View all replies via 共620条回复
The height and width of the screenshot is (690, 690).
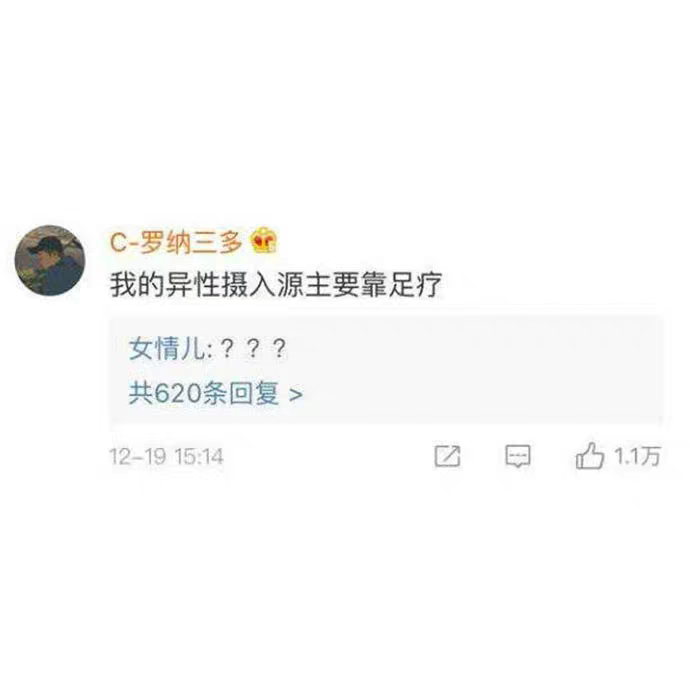point(204,393)
